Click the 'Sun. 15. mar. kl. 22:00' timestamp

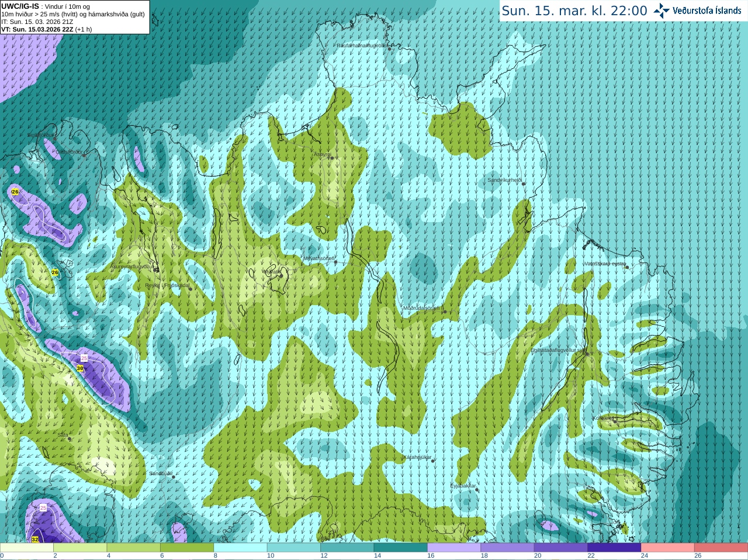(574, 11)
